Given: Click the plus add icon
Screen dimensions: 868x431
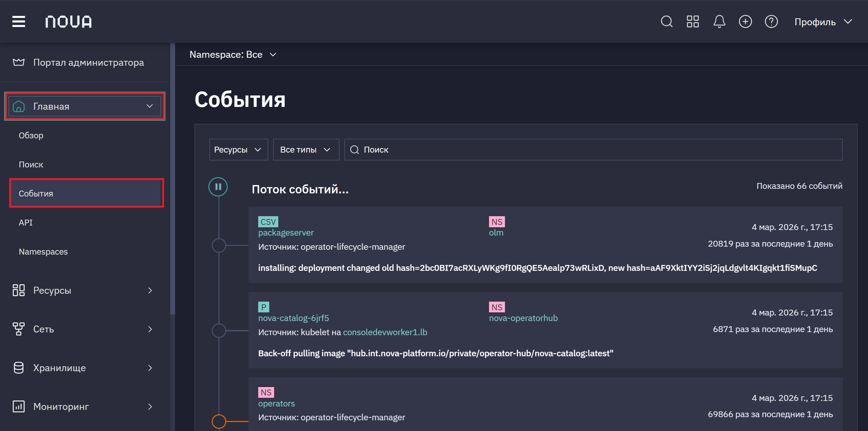Looking at the screenshot, I should tap(745, 21).
